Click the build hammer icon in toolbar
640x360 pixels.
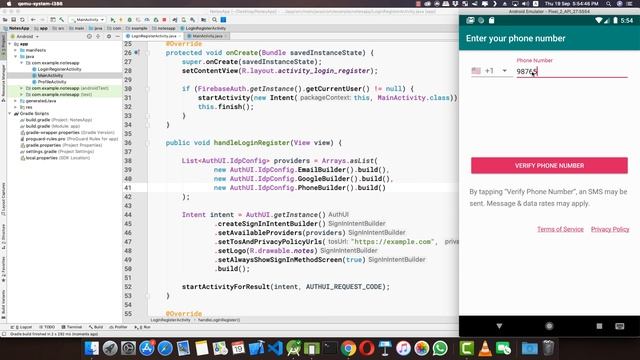point(62,20)
